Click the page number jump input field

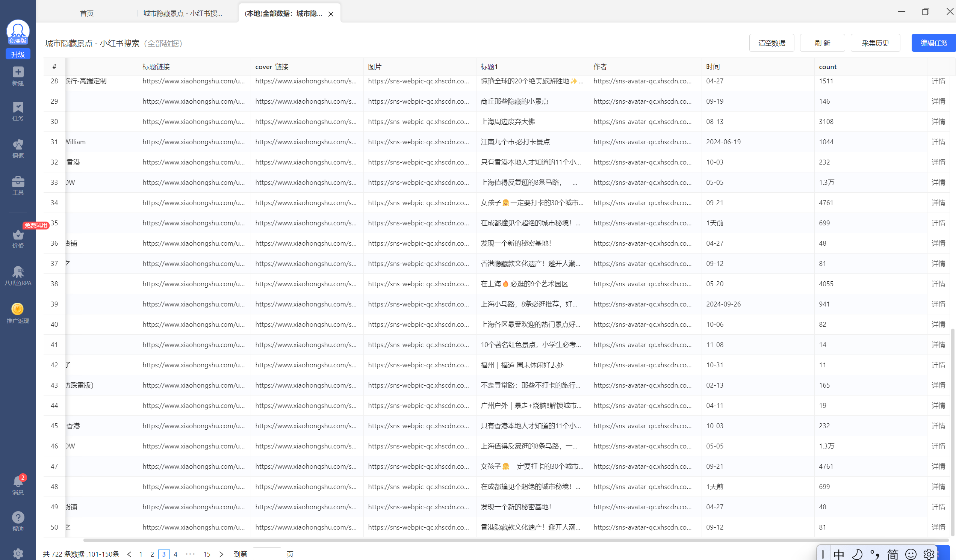click(x=267, y=554)
